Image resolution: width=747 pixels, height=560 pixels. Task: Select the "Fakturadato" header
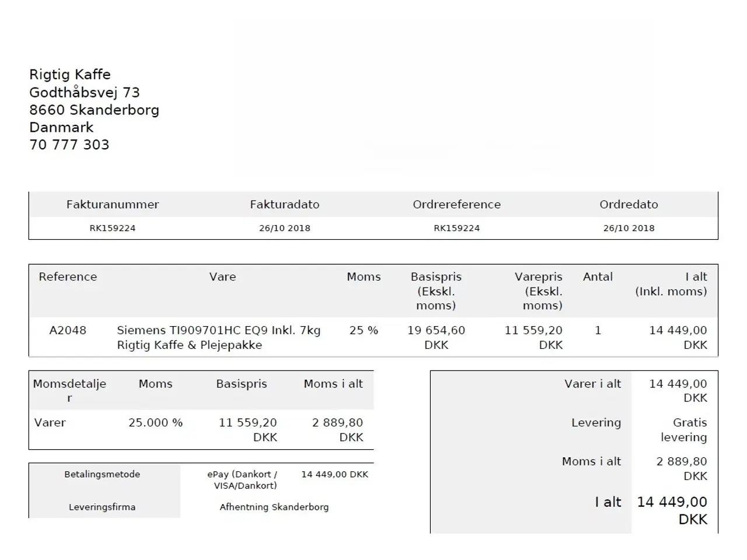point(285,205)
